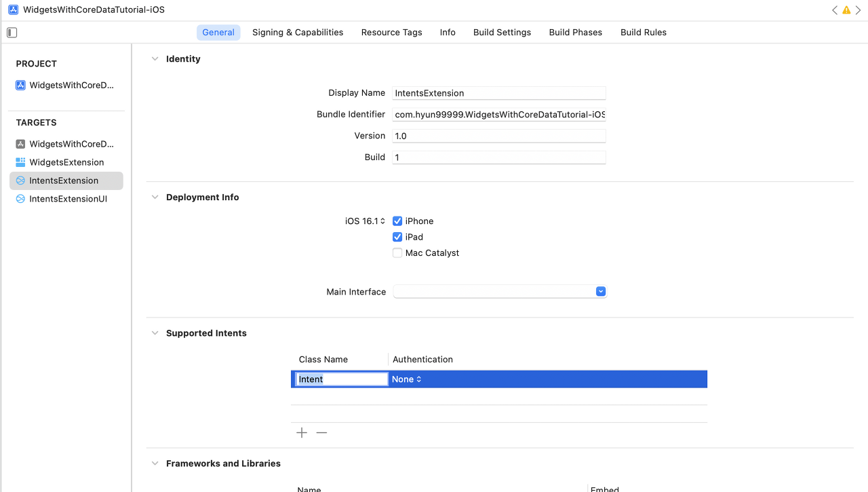Click the TARGETS section heading
Screen dimensions: 868x492
[37, 123]
